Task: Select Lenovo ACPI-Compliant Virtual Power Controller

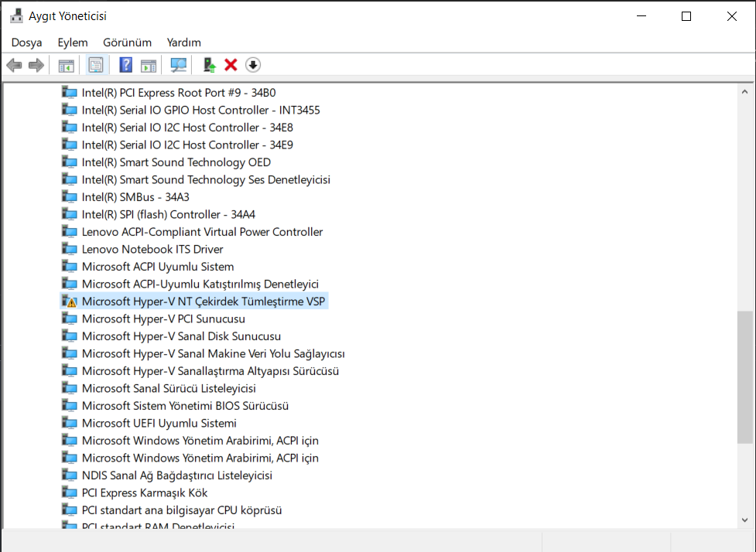Action: tap(202, 232)
